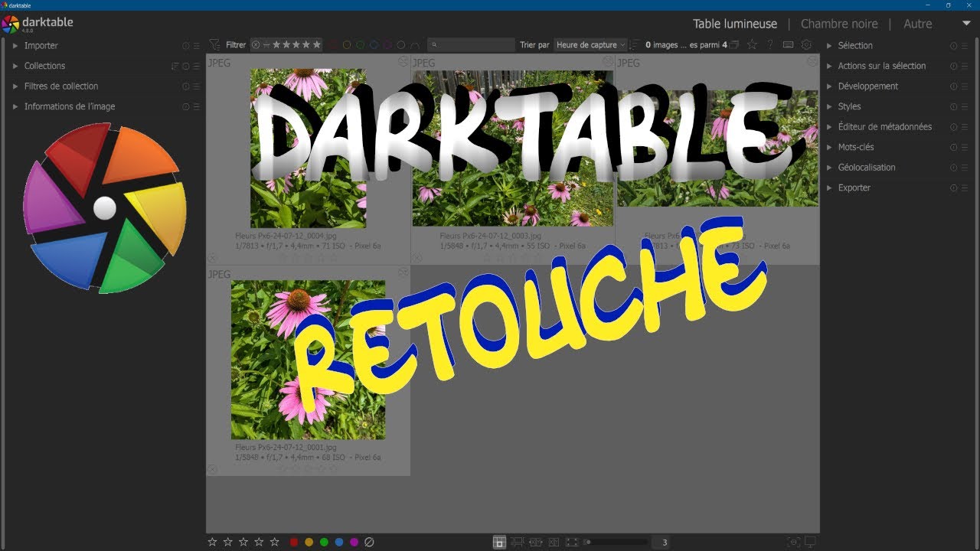Set three-star rating in bottom bar
Screen dimensions: 980x551
(x=243, y=542)
